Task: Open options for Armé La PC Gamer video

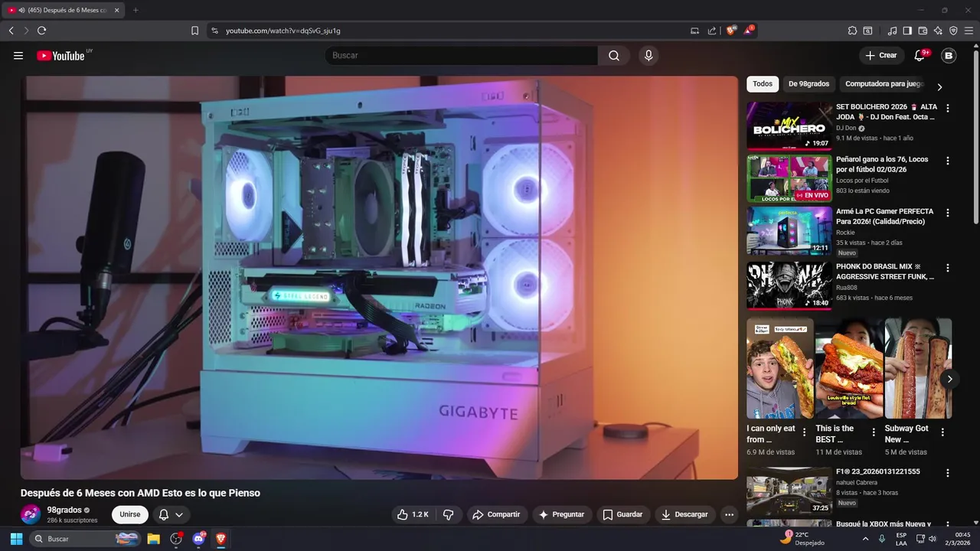Action: tap(948, 213)
